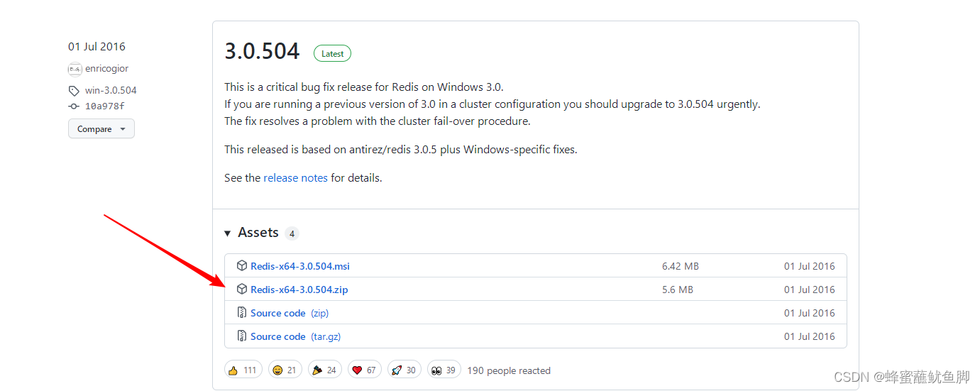Download Source code (tar.gz)
The image size is (980, 391).
(295, 336)
